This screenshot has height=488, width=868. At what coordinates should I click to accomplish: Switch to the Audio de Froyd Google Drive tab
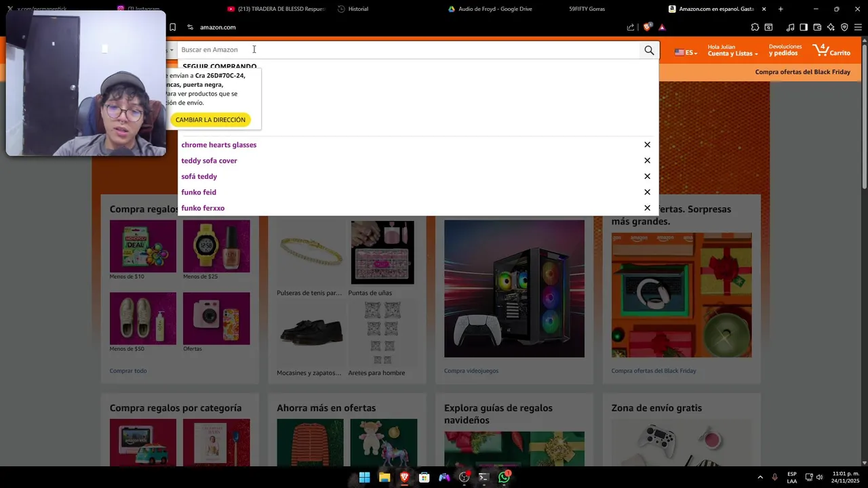[x=490, y=9]
